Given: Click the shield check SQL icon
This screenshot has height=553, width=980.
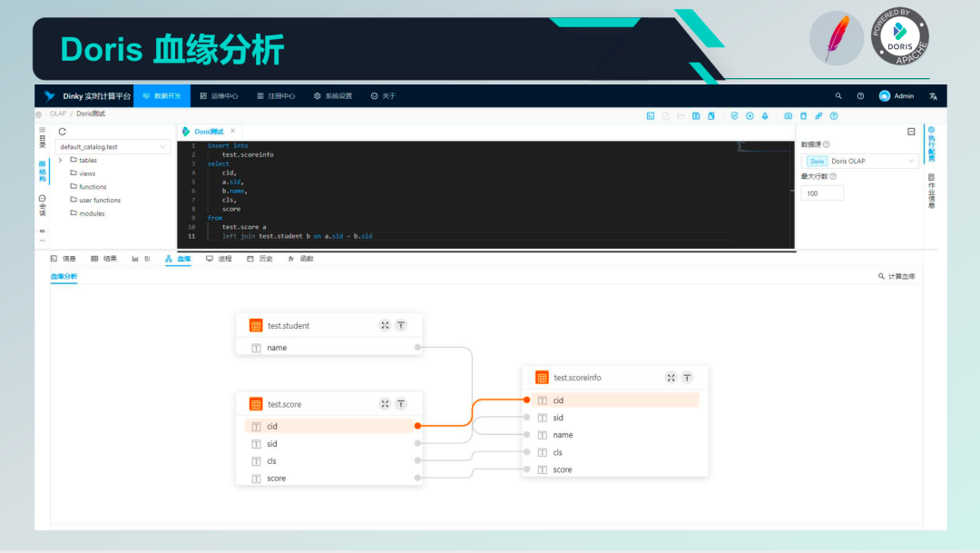Looking at the screenshot, I should [x=734, y=115].
